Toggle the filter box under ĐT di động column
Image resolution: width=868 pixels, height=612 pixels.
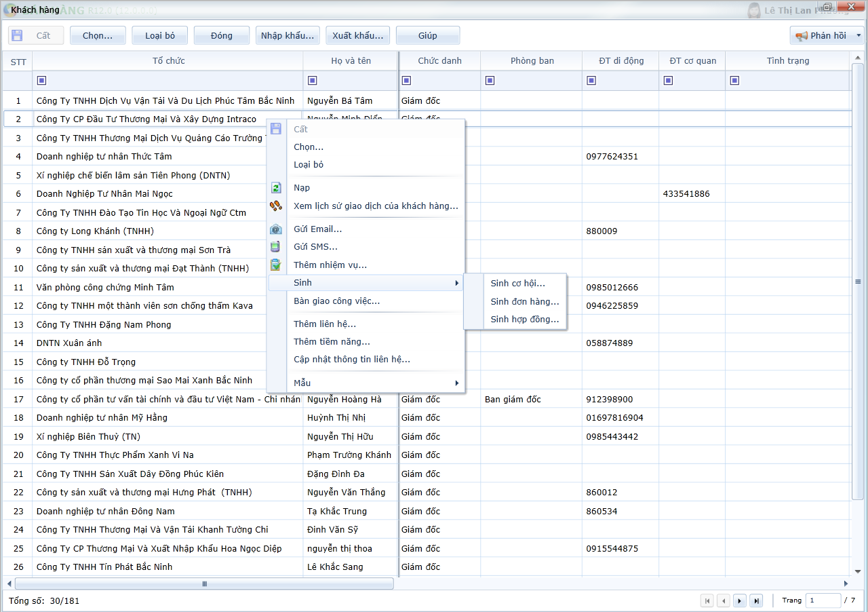(x=591, y=81)
